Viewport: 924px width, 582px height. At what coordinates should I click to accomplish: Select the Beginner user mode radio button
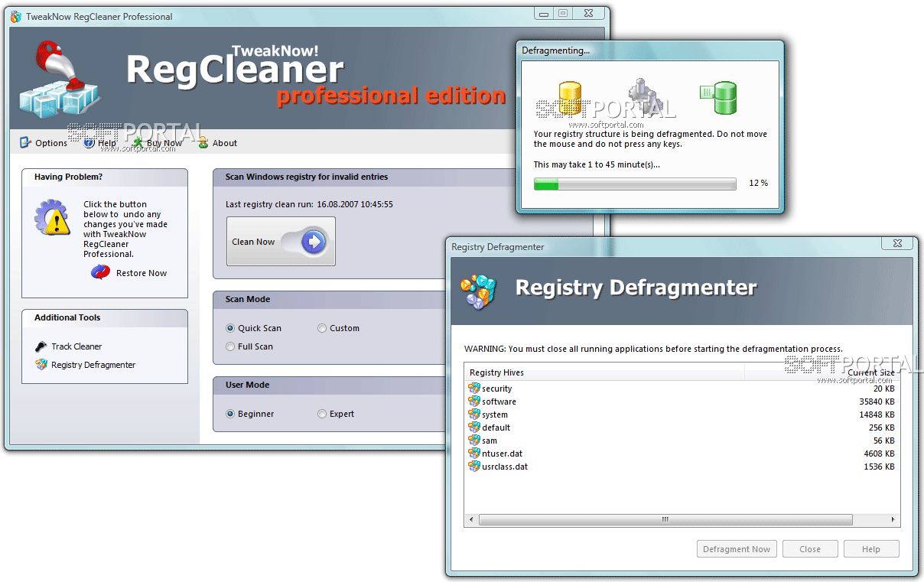pos(230,414)
